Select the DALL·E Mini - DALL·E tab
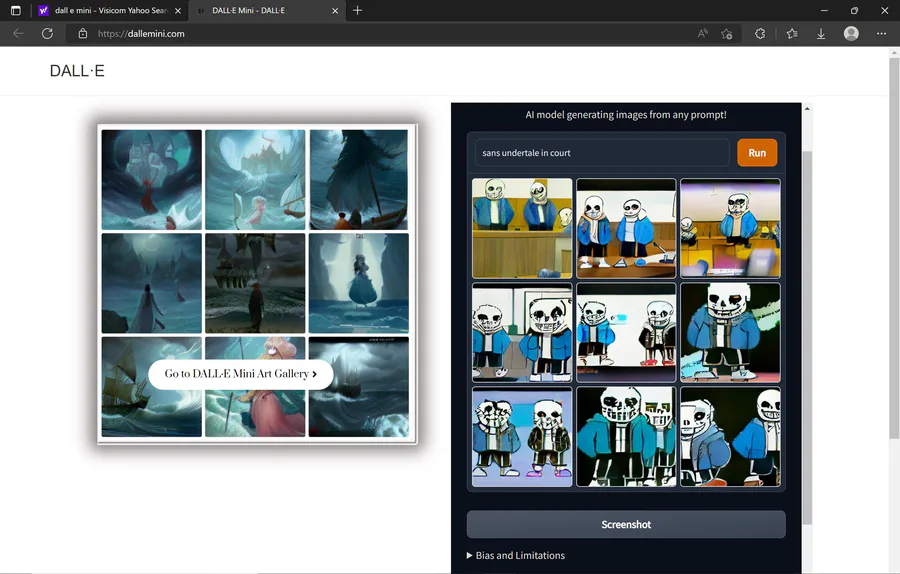Image resolution: width=900 pixels, height=574 pixels. 267,10
